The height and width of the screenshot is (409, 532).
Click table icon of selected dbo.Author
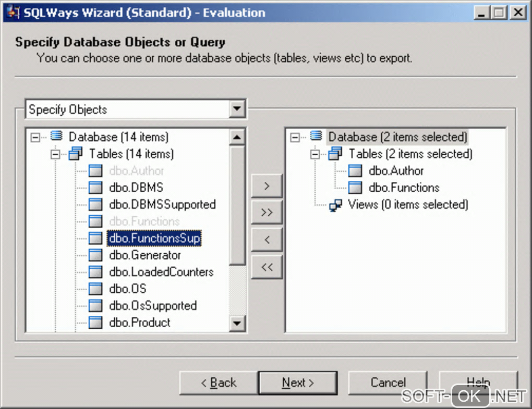355,170
